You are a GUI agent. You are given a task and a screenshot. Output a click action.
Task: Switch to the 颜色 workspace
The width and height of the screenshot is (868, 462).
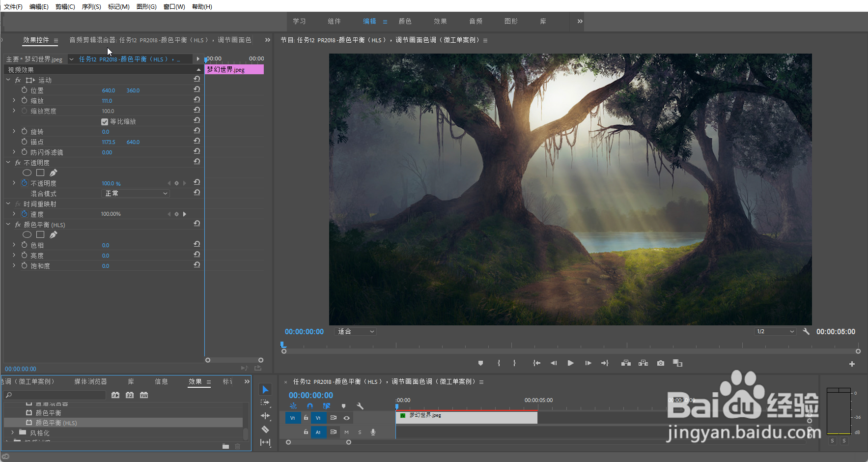pos(405,21)
